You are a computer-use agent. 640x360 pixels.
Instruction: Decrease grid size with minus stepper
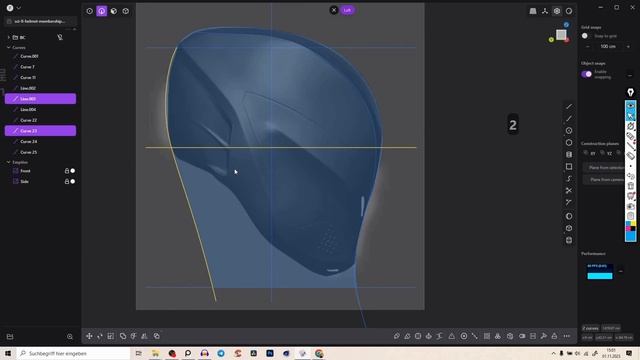tap(588, 47)
